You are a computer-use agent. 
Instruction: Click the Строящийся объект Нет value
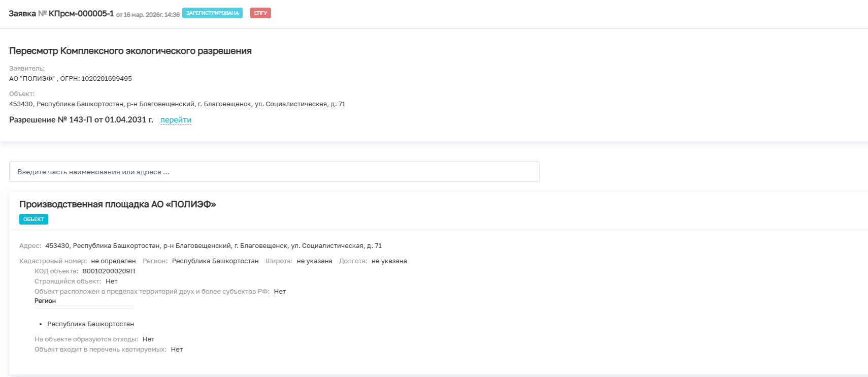click(112, 281)
